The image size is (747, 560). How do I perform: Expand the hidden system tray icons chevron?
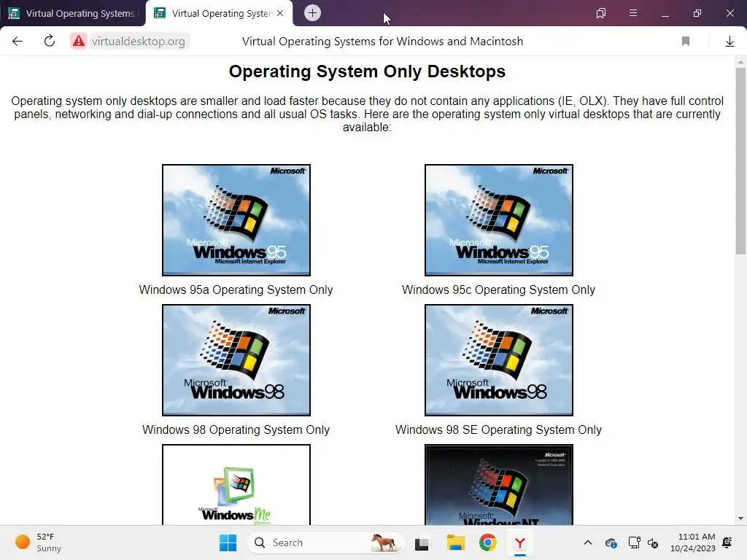click(588, 542)
